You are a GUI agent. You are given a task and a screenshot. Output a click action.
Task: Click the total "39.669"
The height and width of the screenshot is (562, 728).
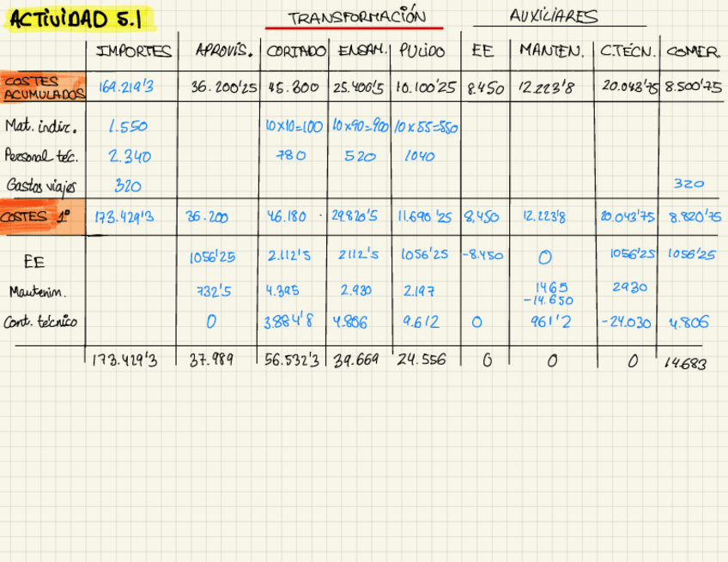coord(356,360)
